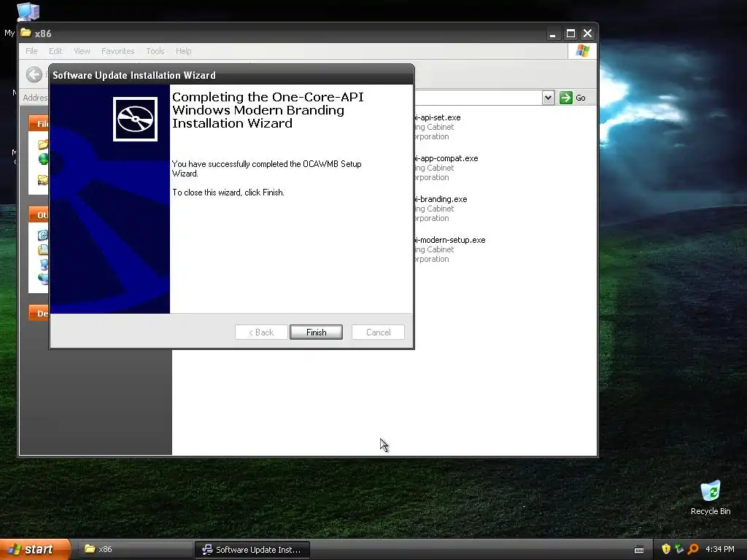Click the Start button
This screenshot has height=560, width=747.
click(x=35, y=549)
